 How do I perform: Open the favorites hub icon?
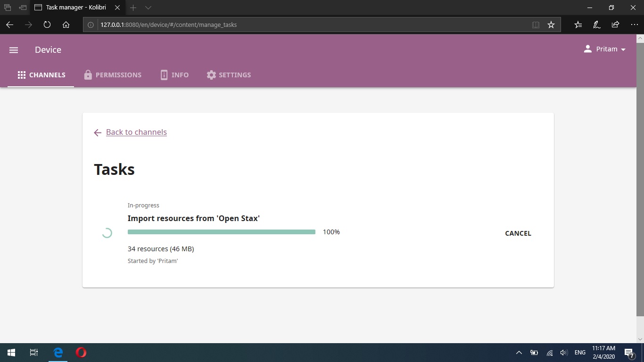[578, 25]
